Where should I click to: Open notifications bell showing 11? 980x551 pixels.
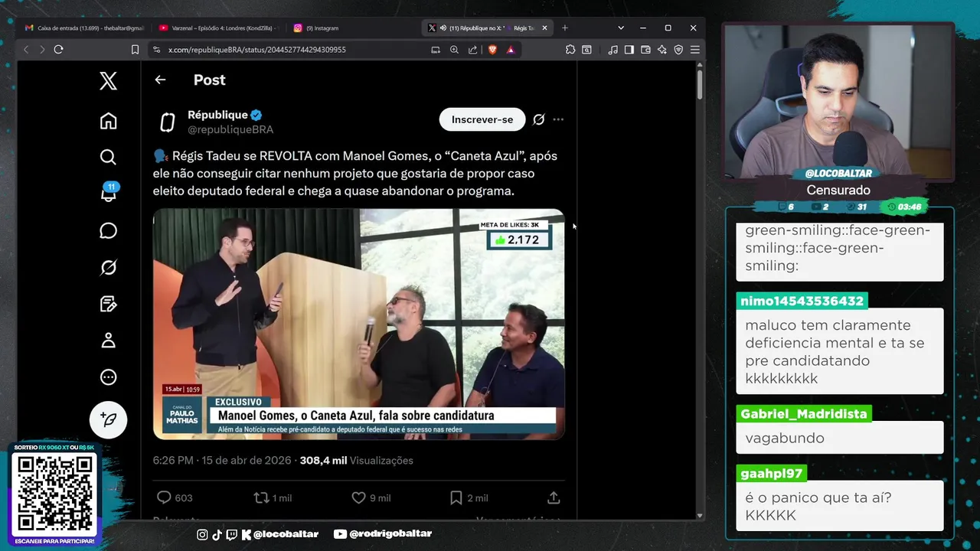click(108, 193)
